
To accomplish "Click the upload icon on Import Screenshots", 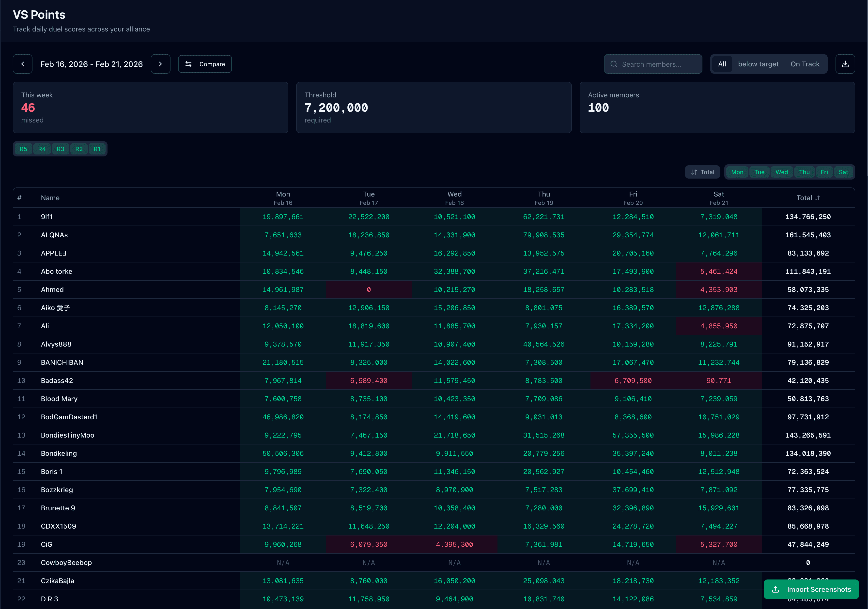I will pyautogui.click(x=776, y=589).
